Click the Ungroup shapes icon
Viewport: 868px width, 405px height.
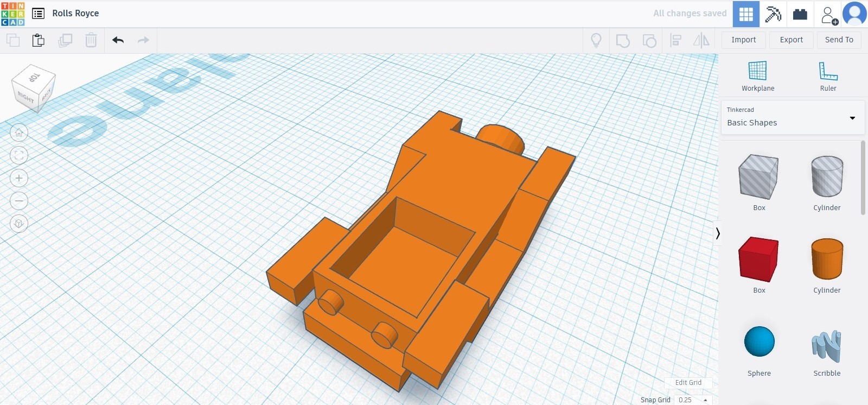[649, 40]
